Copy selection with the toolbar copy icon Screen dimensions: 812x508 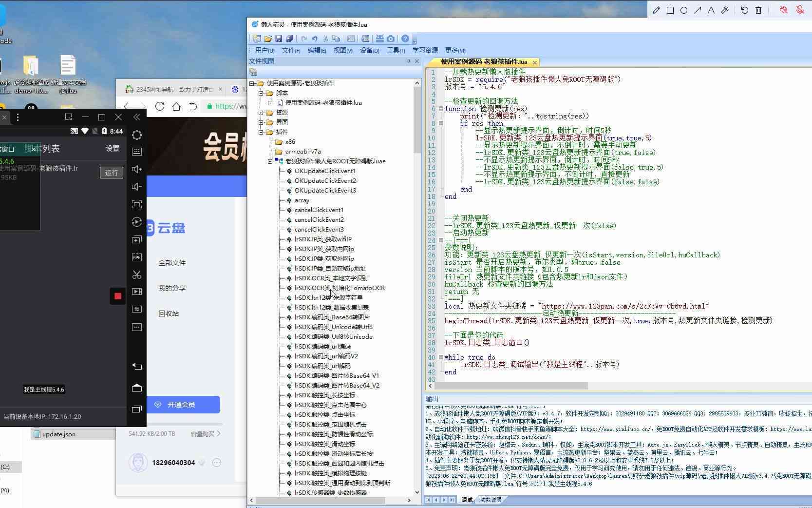coord(336,39)
